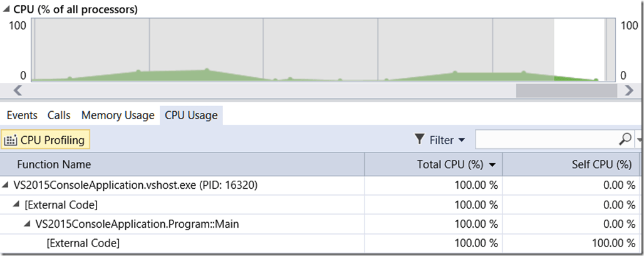The width and height of the screenshot is (644, 256).
Task: Sort by the Function Name column header
Action: click(54, 164)
